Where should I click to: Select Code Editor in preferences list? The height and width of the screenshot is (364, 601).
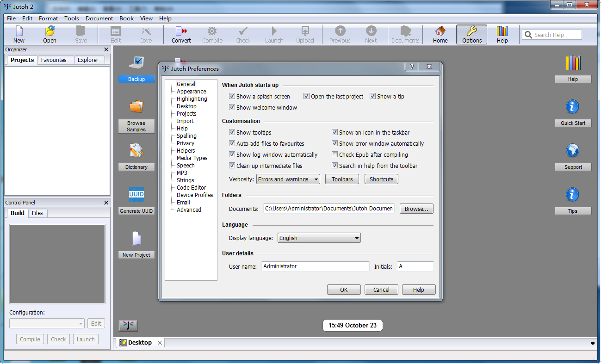click(x=191, y=188)
